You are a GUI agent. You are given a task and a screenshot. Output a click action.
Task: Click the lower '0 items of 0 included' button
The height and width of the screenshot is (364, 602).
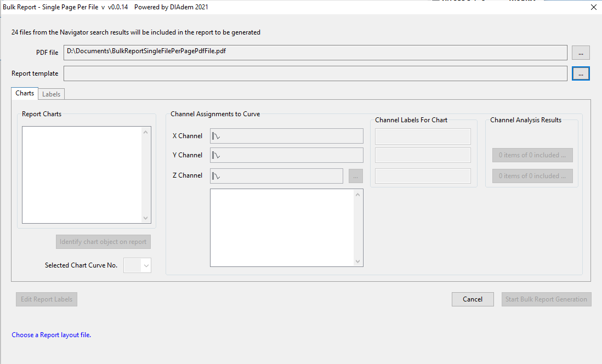pyautogui.click(x=532, y=176)
